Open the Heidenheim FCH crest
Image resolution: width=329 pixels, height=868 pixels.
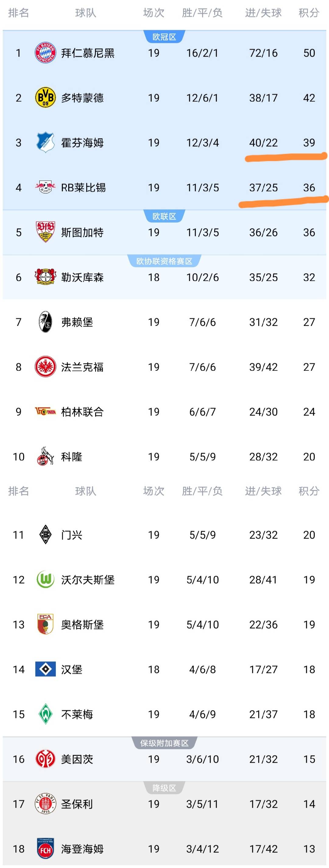coord(45,849)
